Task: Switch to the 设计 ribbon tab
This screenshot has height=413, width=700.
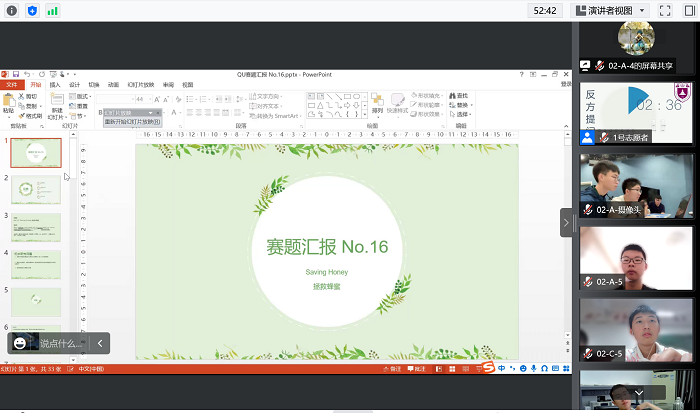Action: (74, 85)
